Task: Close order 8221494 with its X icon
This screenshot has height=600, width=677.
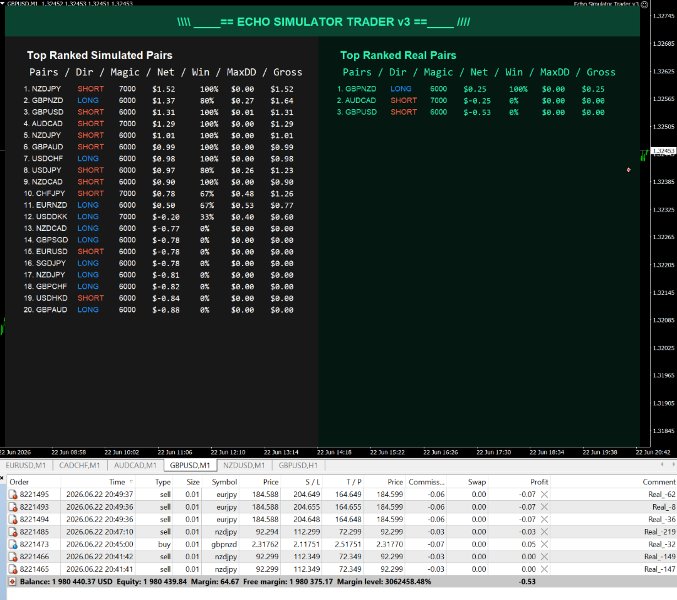Action: pyautogui.click(x=544, y=519)
